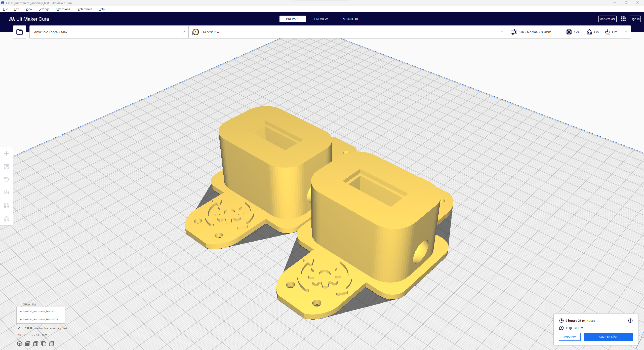The width and height of the screenshot is (644, 350).
Task: Open the Settings menu
Action: [x=44, y=9]
